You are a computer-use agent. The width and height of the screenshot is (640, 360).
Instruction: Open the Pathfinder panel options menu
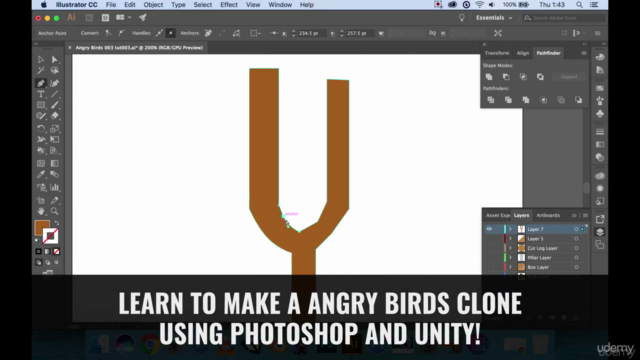pyautogui.click(x=584, y=53)
